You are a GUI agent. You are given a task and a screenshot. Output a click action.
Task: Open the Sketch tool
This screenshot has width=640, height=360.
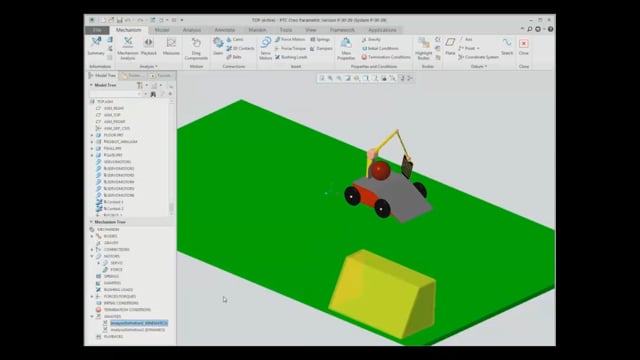pyautogui.click(x=507, y=46)
